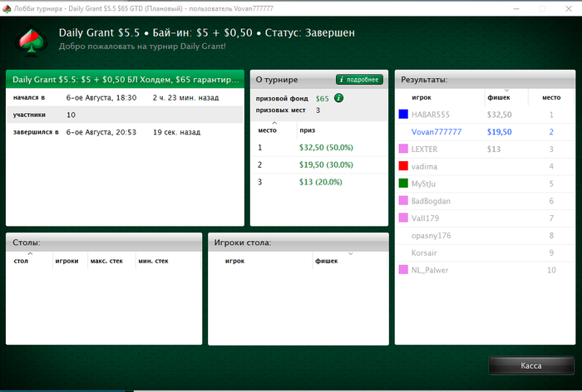
Task: Click first place prize $32,50 (50.0%)
Action: [x=326, y=148]
